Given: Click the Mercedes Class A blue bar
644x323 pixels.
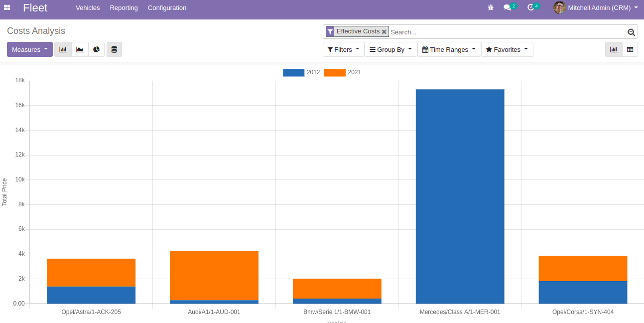Looking at the screenshot, I should (460, 196).
